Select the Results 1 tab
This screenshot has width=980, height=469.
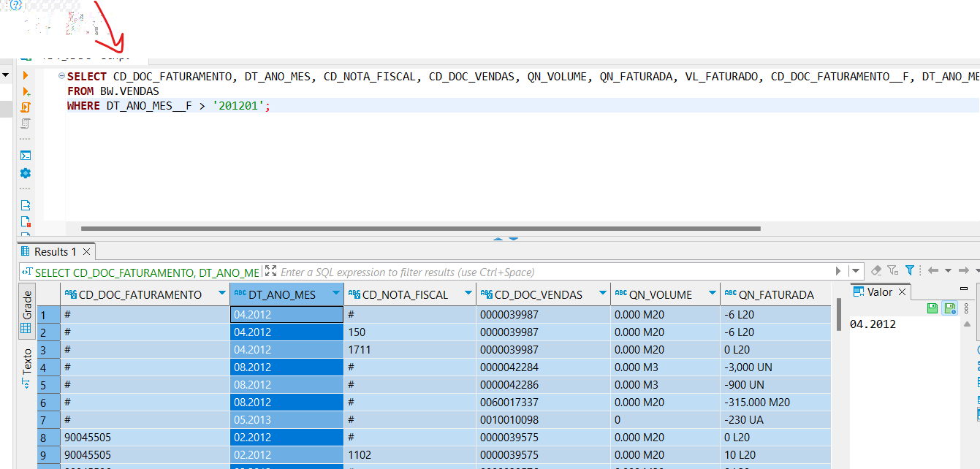pyautogui.click(x=55, y=252)
